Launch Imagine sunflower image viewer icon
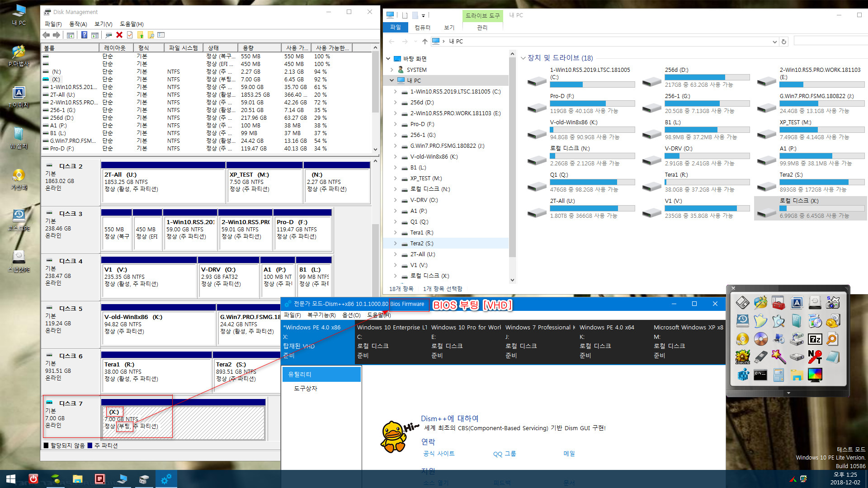Image resolution: width=868 pixels, height=488 pixels. point(742,357)
